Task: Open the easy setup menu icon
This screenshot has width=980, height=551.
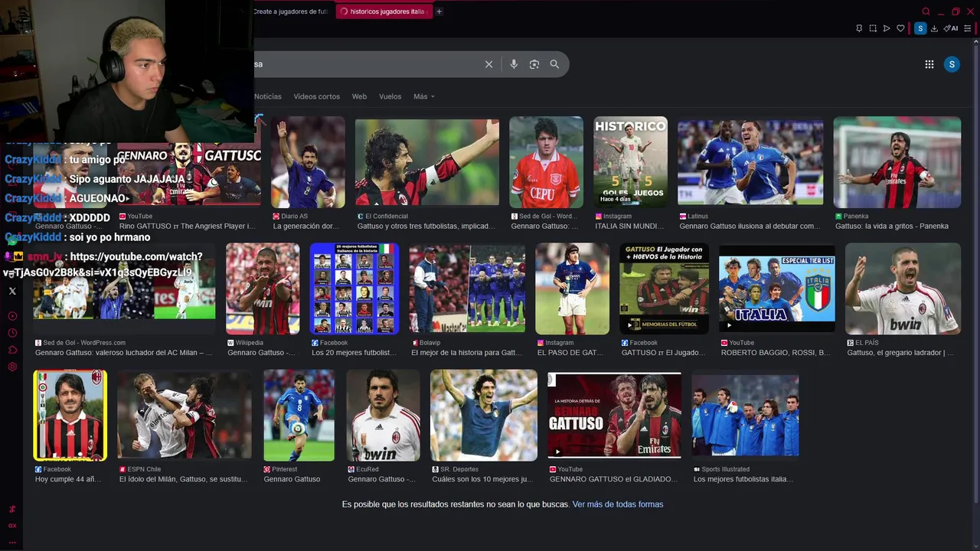Action: pos(968,28)
